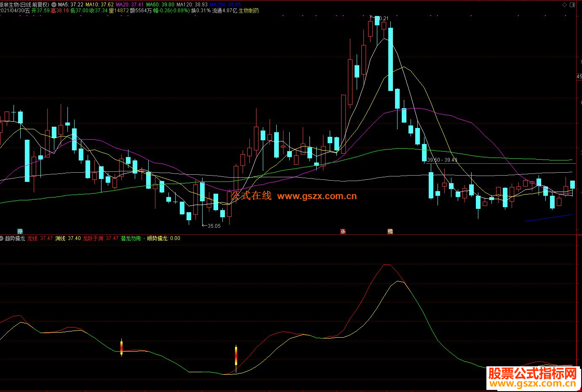Click the 涨 marker under the price chart

(x=343, y=231)
